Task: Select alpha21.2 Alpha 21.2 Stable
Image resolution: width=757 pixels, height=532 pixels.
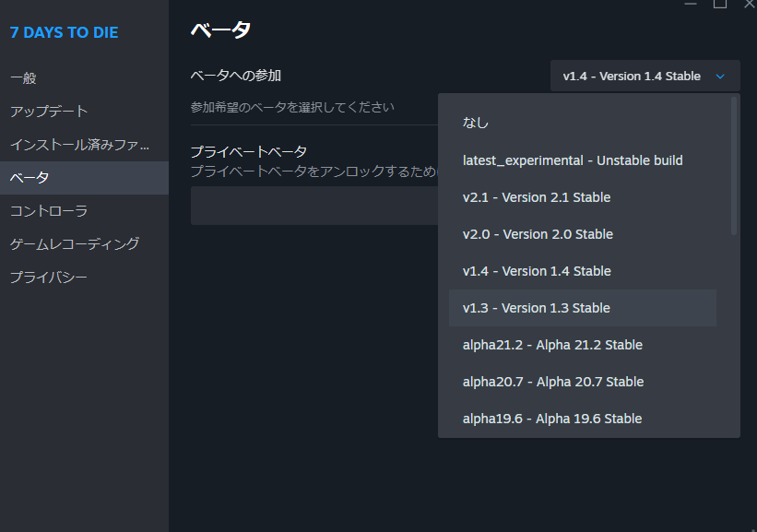Action: (x=582, y=345)
